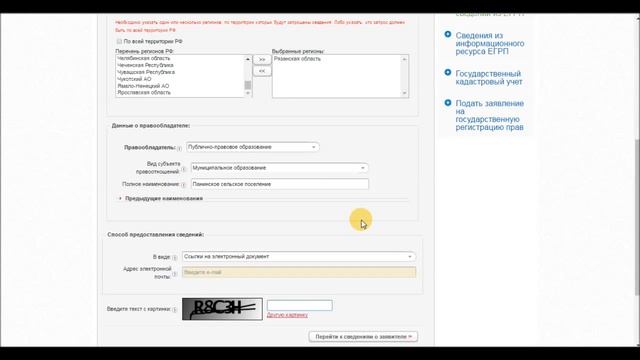The image size is (640, 360).
Task: Click Перейти к сведениям о заявителе button
Action: tap(363, 337)
